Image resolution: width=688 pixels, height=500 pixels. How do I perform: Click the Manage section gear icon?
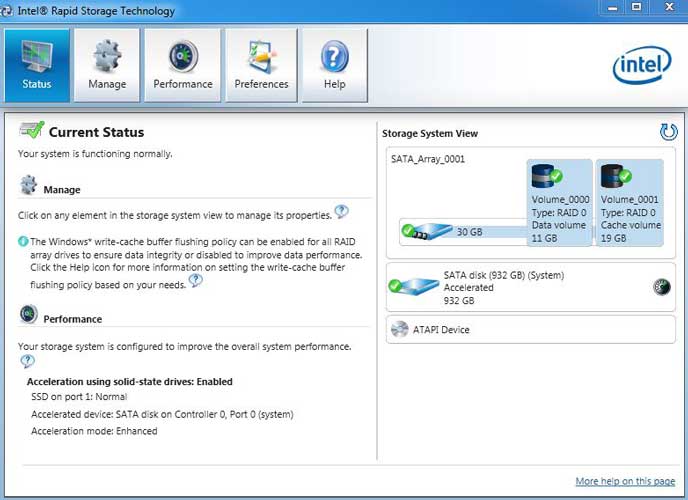pos(29,185)
